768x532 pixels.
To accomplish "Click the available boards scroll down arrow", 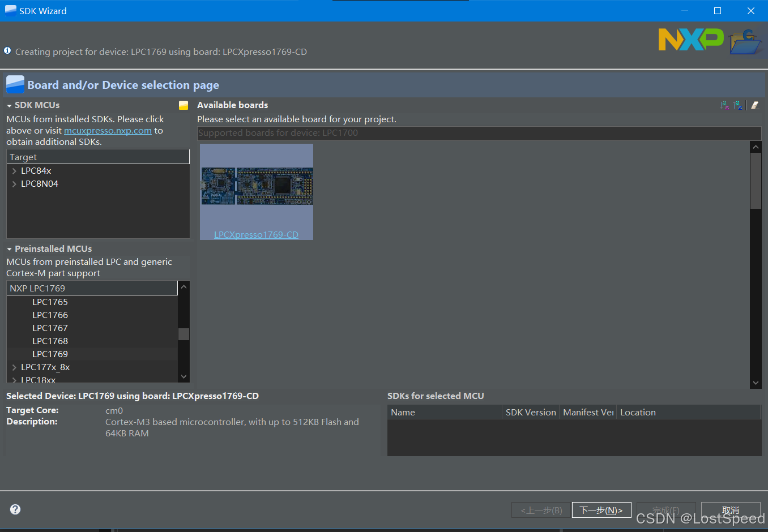I will 756,383.
